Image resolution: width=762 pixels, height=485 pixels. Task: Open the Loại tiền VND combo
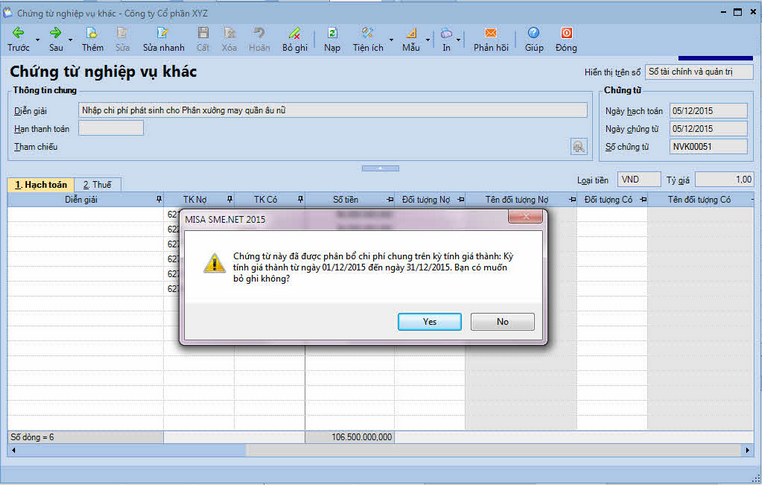pyautogui.click(x=639, y=179)
